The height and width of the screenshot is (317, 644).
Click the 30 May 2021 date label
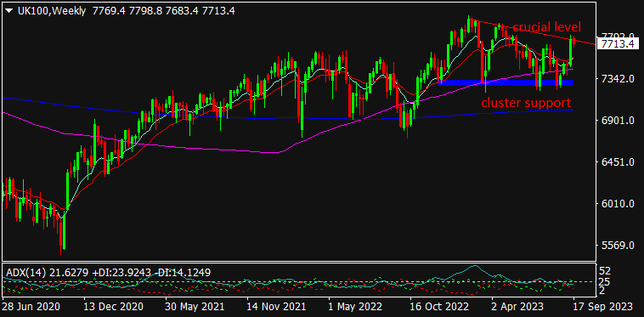click(x=195, y=307)
